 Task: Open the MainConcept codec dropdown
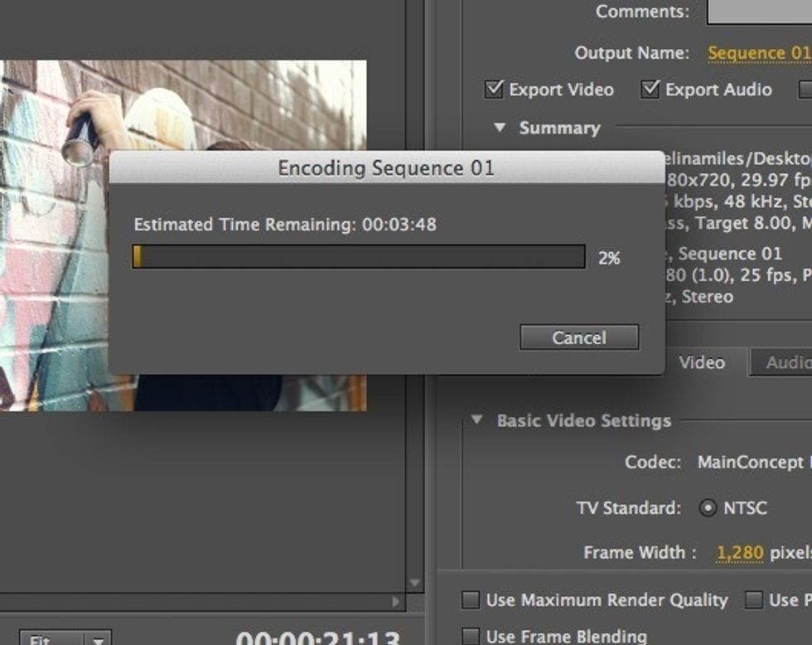point(750,463)
